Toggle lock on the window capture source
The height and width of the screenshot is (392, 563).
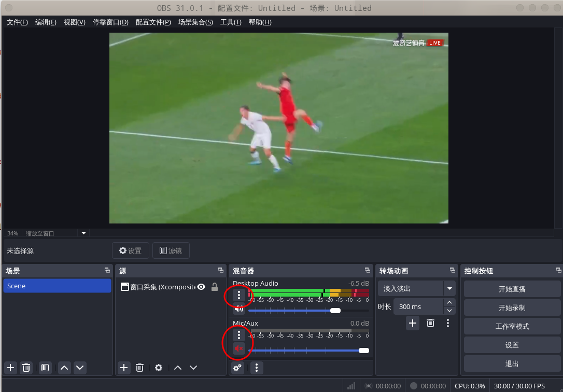pos(215,287)
